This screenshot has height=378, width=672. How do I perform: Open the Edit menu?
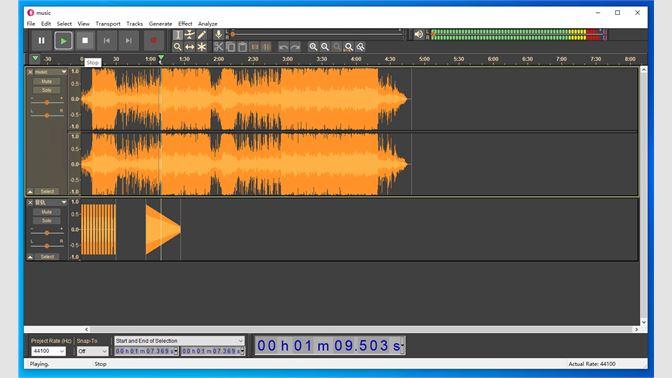coord(46,24)
